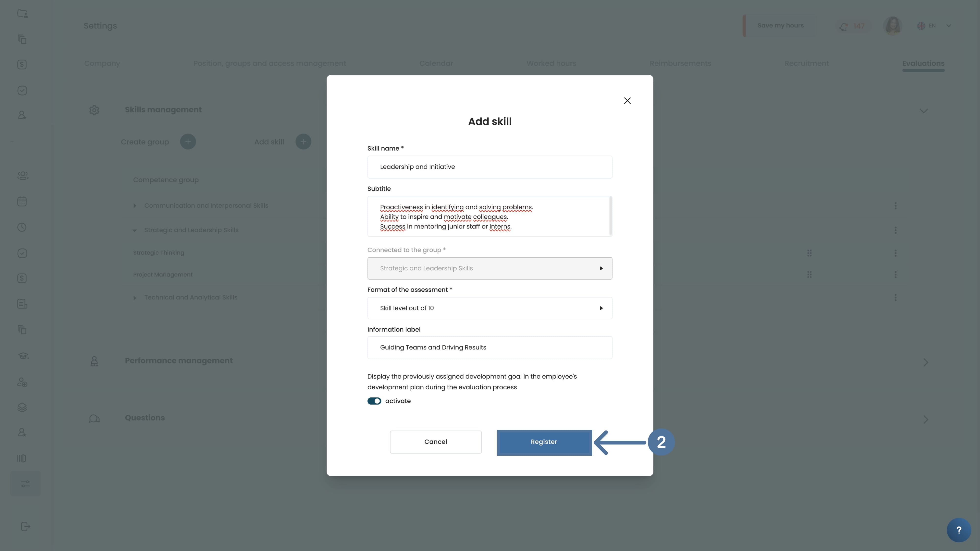Image resolution: width=980 pixels, height=551 pixels.
Task: Open Position, groups and access management tab
Action: tap(270, 63)
